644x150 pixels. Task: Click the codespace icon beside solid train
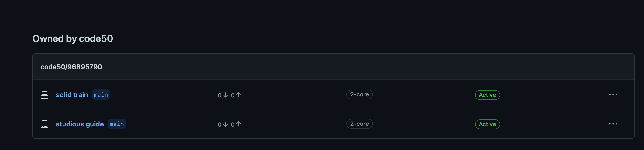click(44, 95)
